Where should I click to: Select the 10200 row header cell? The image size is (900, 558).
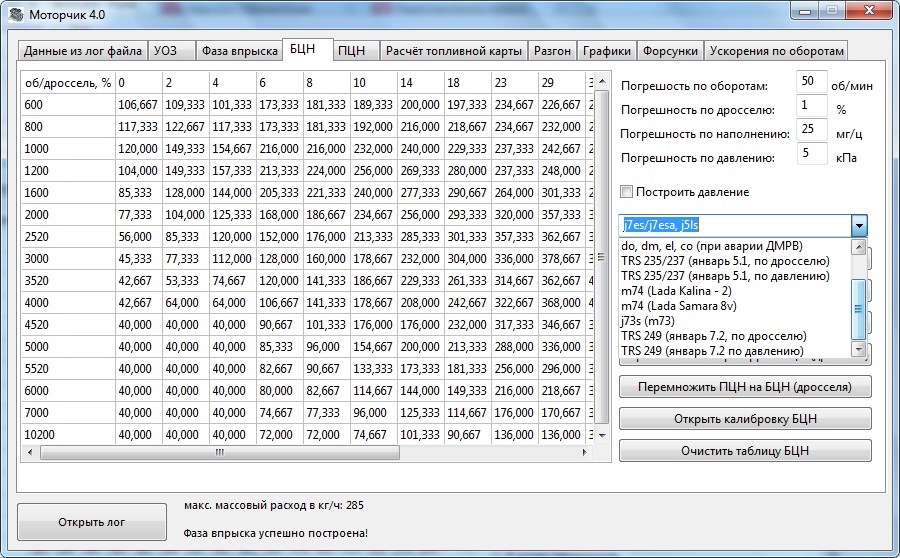pyautogui.click(x=68, y=435)
